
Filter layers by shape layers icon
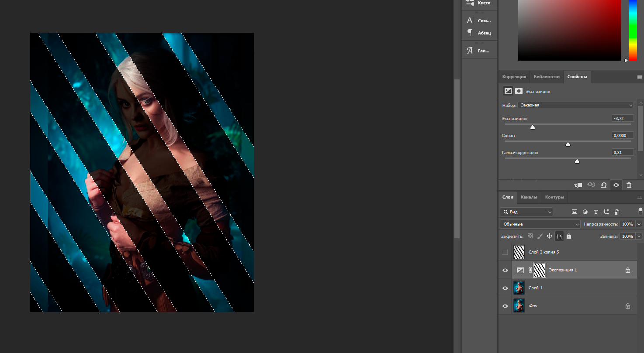[606, 212]
